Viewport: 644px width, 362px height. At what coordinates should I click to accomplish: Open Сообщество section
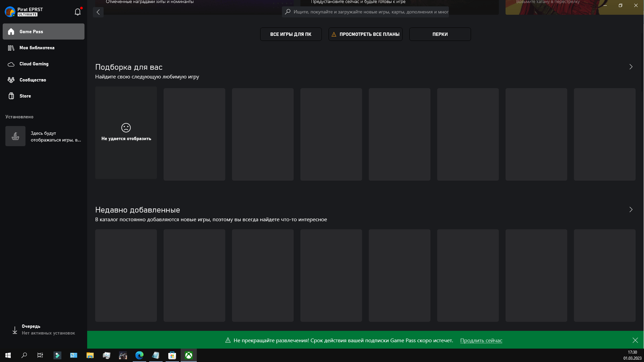click(x=44, y=80)
